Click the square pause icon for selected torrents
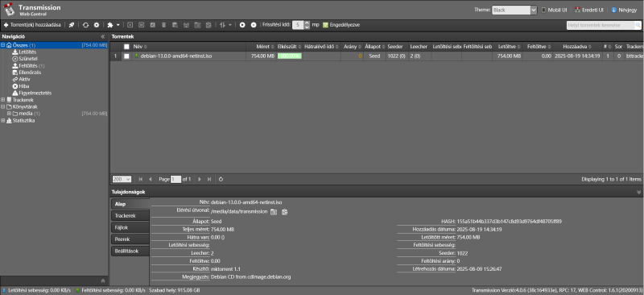 point(142,25)
